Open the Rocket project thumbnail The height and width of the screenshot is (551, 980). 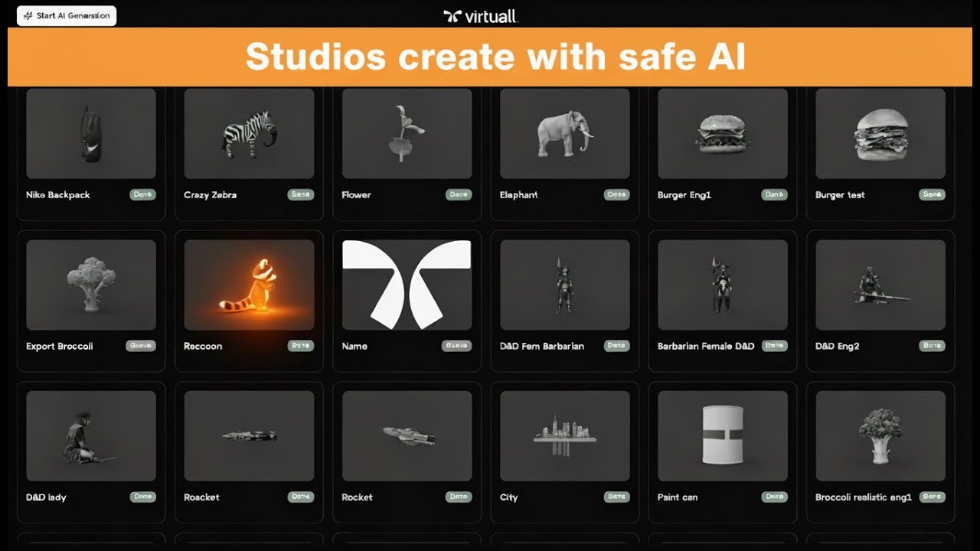[407, 436]
